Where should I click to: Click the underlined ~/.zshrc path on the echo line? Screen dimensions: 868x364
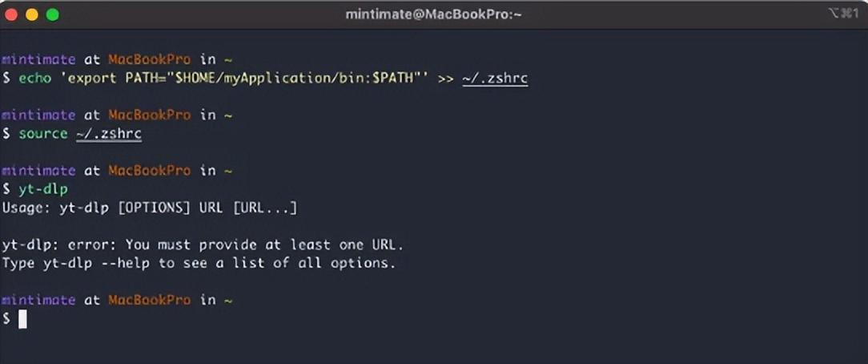[x=495, y=79]
